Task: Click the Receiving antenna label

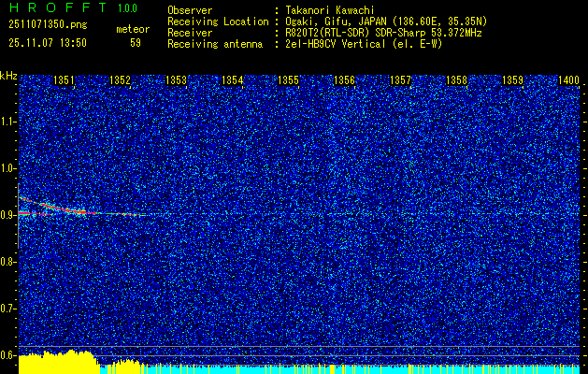Action: click(x=215, y=44)
